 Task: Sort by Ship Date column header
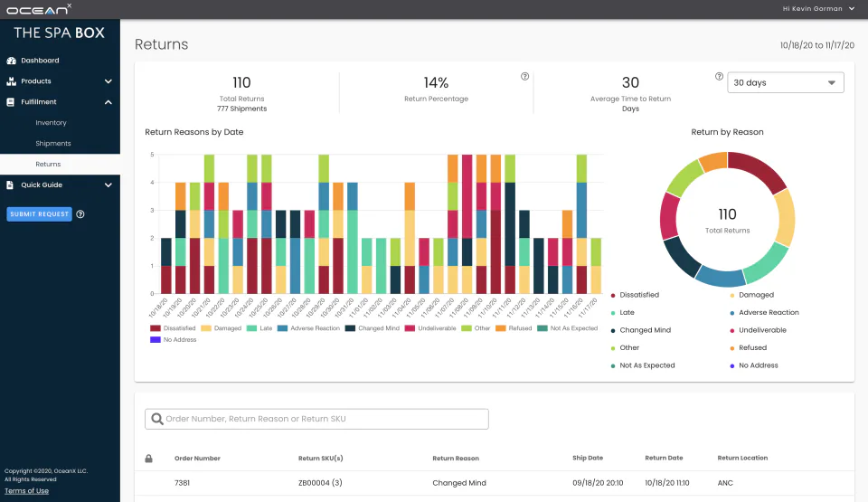pyautogui.click(x=588, y=458)
